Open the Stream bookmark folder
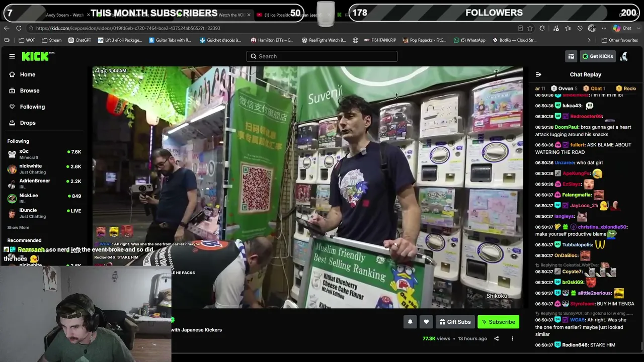Viewport: 644px width, 362px height. pyautogui.click(x=52, y=40)
